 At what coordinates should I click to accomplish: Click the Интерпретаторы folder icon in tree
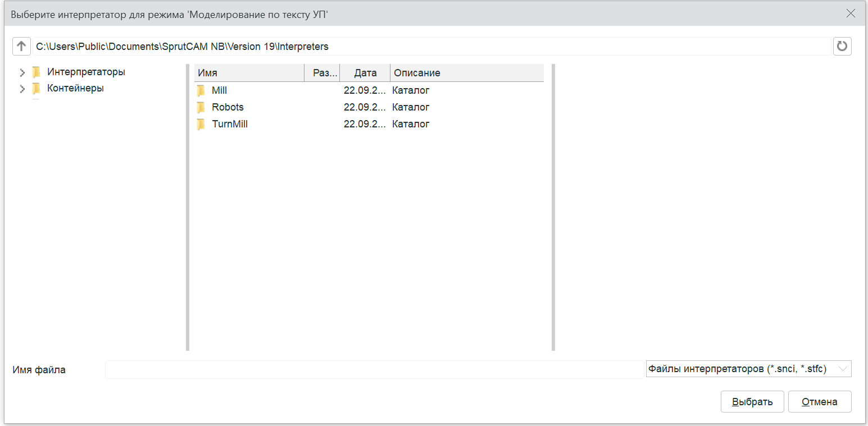pyautogui.click(x=37, y=72)
